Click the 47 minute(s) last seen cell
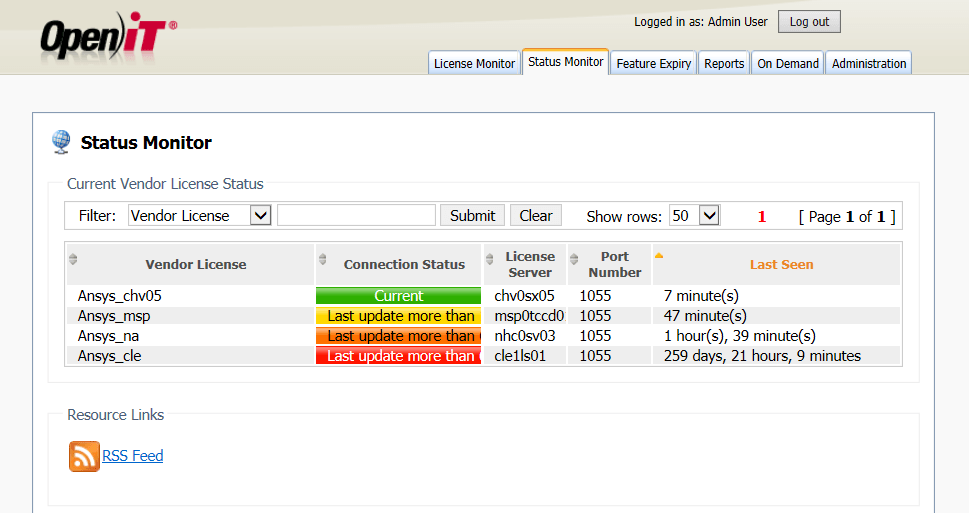 pos(705,316)
